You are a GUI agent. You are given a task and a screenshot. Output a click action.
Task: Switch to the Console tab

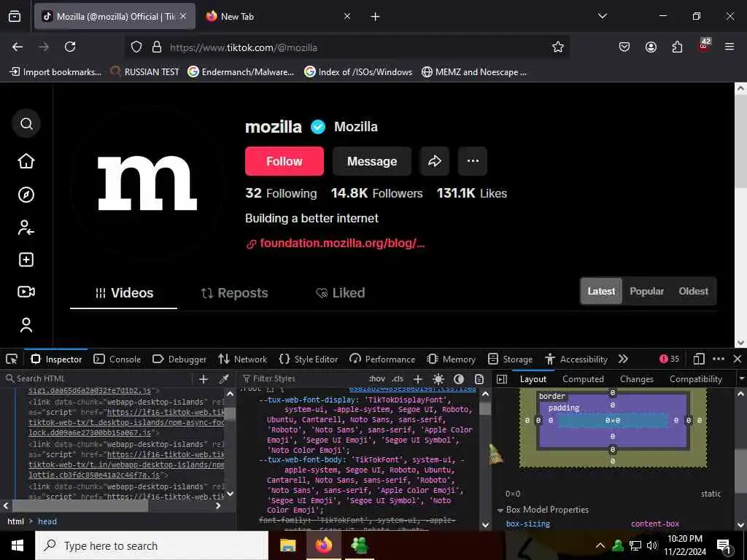(x=117, y=359)
